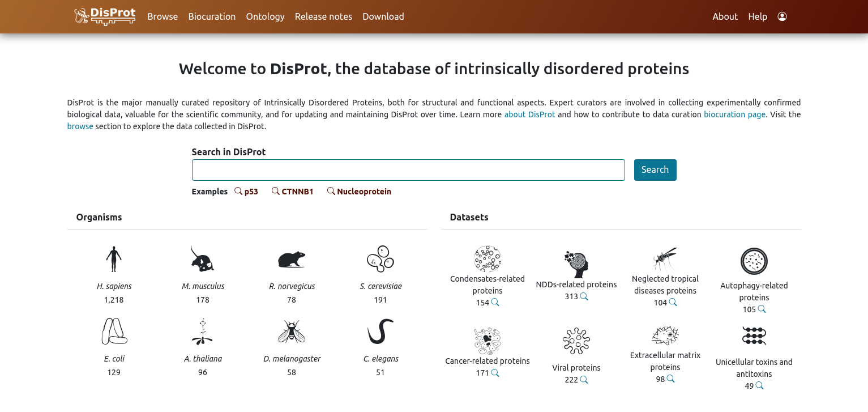
Task: Follow the 'about DisProt' link
Action: [x=530, y=114]
